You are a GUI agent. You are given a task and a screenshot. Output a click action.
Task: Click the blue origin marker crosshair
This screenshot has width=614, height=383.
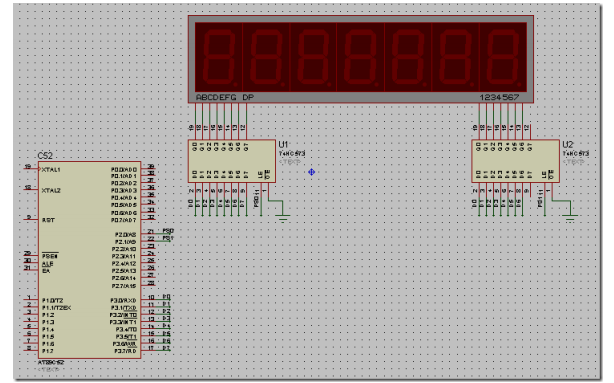pos(311,172)
